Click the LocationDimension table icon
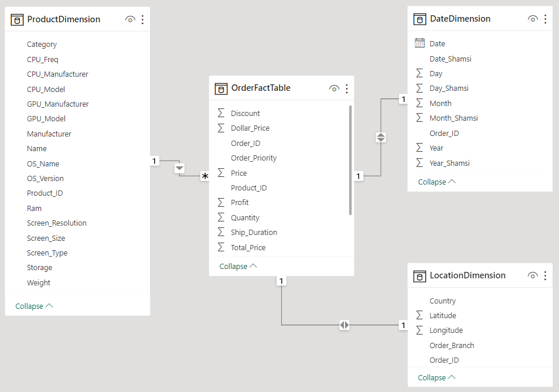 click(x=420, y=275)
